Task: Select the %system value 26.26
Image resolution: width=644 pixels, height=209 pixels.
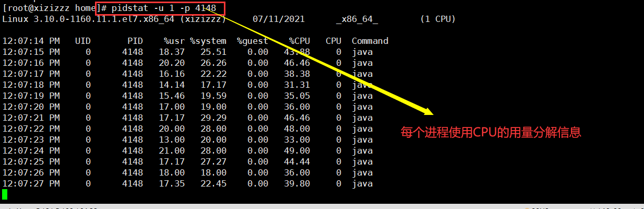Action: tap(213, 63)
